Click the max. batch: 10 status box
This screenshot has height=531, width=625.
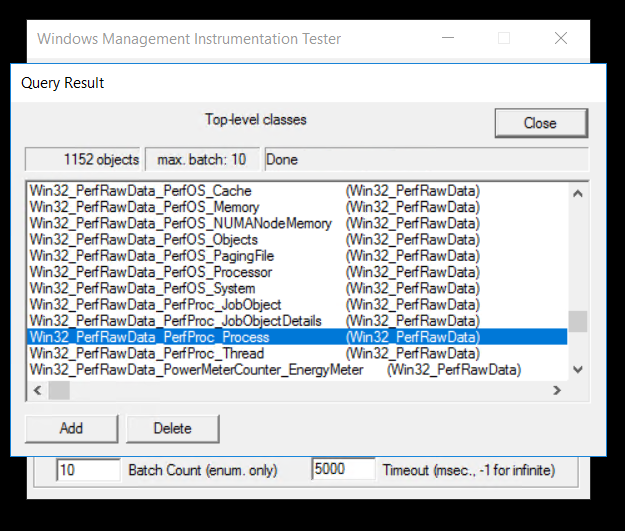202,159
